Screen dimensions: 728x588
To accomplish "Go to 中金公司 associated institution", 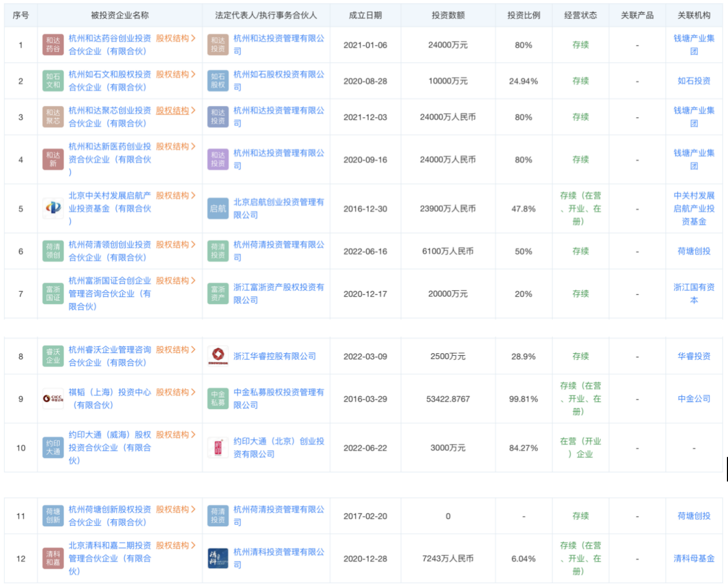I will coord(694,398).
